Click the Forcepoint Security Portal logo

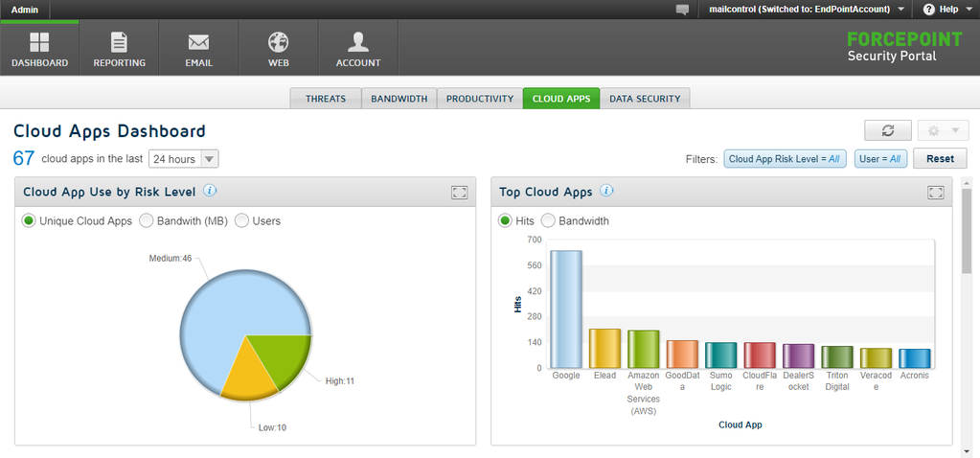[x=904, y=48]
